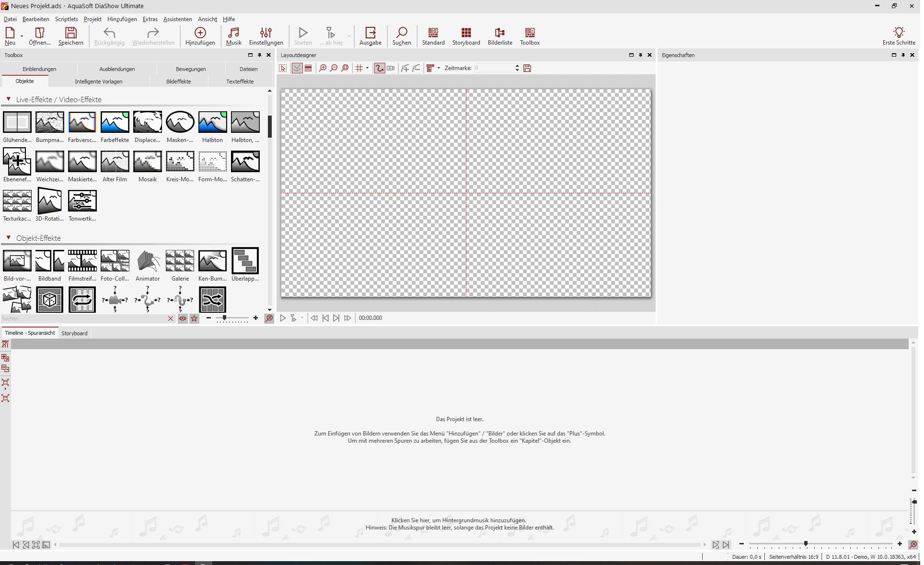Screen dimensions: 924x565
Task: Collapse the Live-Effekte / Video-Effekte section
Action: 8,99
